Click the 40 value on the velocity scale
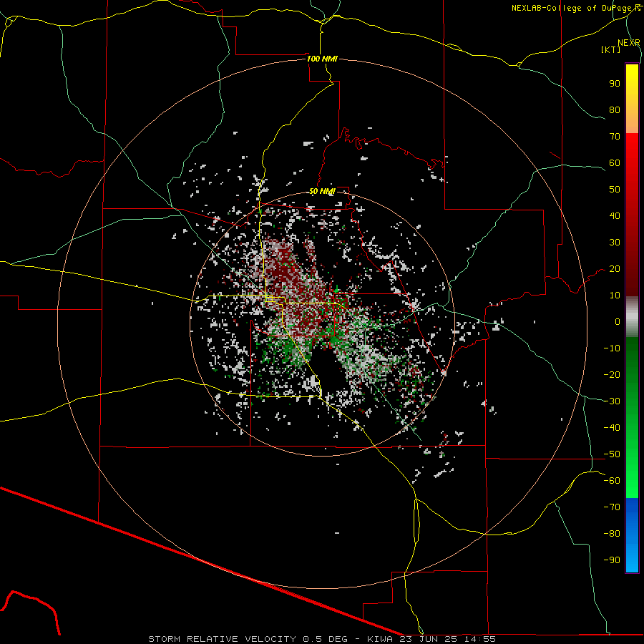This screenshot has width=644, height=644. 615,215
